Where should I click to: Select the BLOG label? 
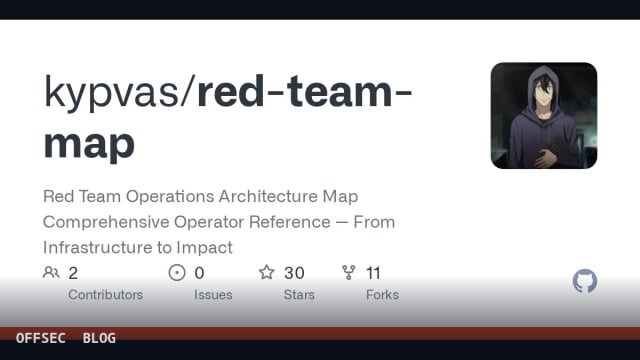[x=99, y=338]
